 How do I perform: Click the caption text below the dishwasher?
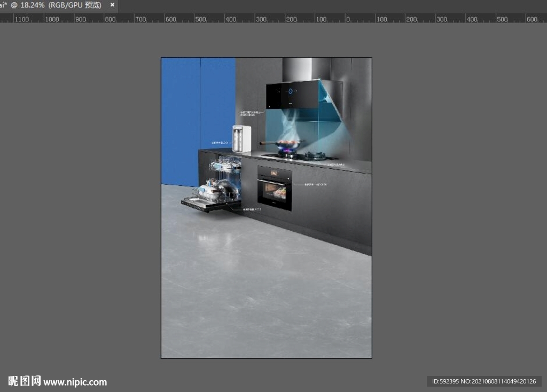[x=252, y=210]
